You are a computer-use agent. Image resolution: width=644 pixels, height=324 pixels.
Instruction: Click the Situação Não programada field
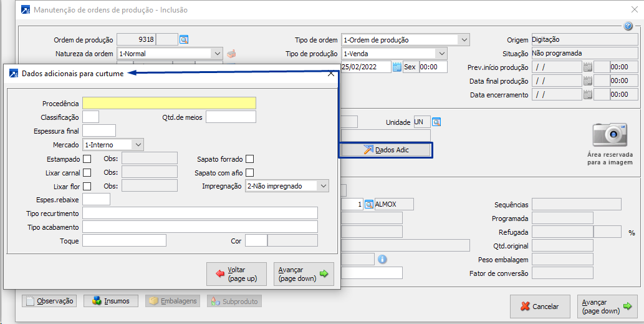click(x=585, y=53)
